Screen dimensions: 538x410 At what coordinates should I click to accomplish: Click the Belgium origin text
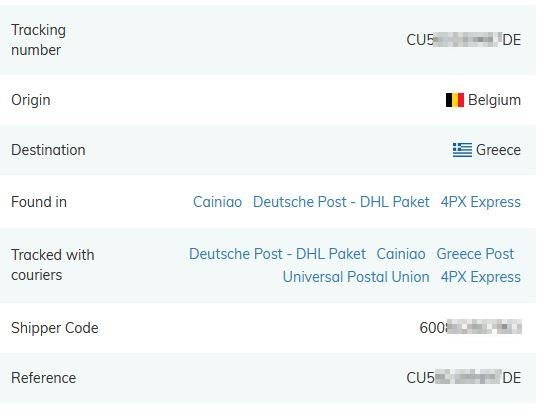coord(494,100)
